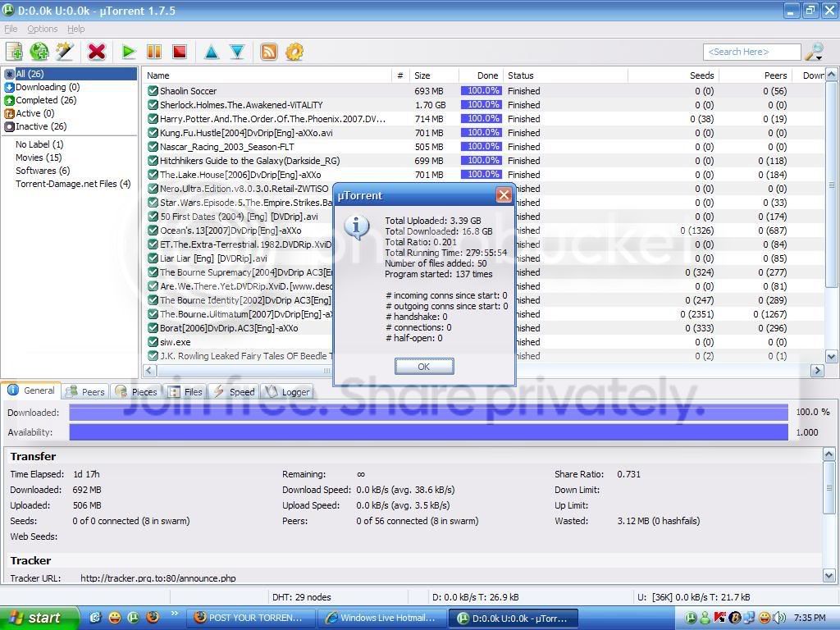Select The.Lake.House[2006] torrent row
Screen dimensions: 840x630
click(484, 175)
